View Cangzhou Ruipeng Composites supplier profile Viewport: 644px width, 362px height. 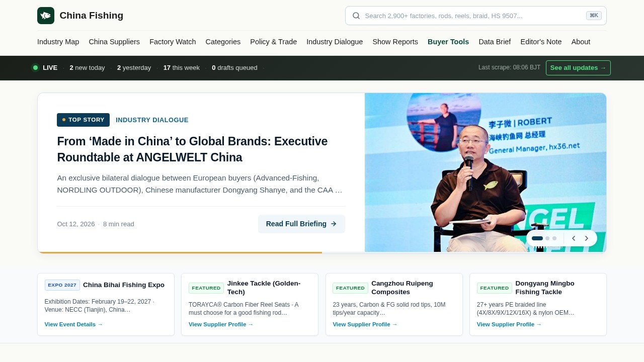click(365, 324)
